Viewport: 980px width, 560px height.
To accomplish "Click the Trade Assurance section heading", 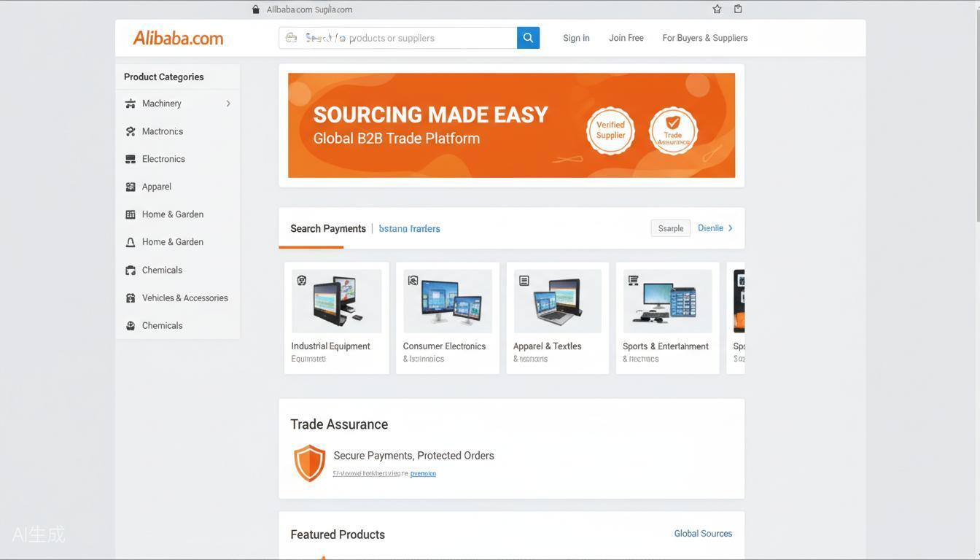I will click(339, 424).
